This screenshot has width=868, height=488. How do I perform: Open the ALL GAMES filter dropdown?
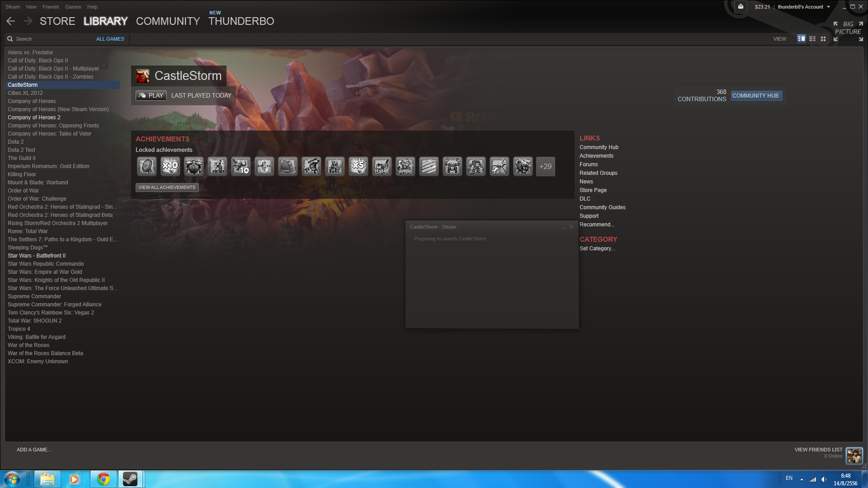[110, 39]
